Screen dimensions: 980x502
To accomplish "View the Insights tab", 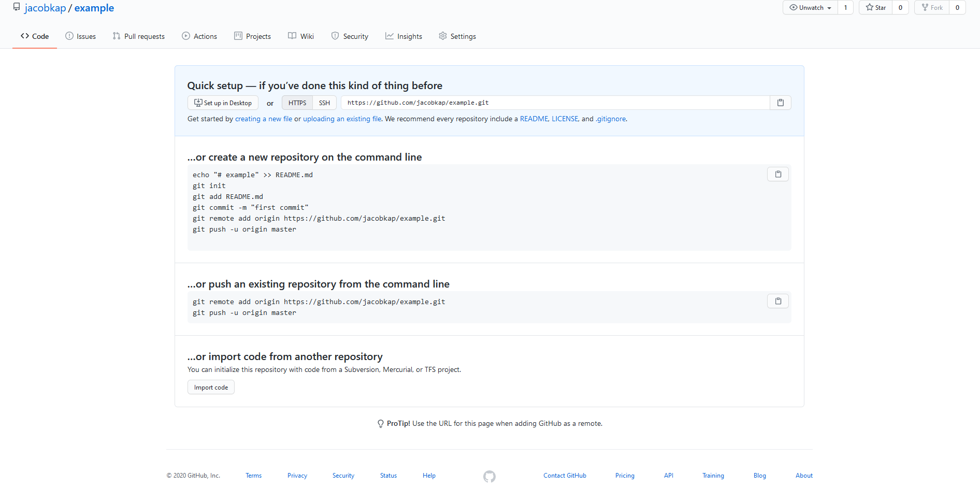I will [x=404, y=36].
